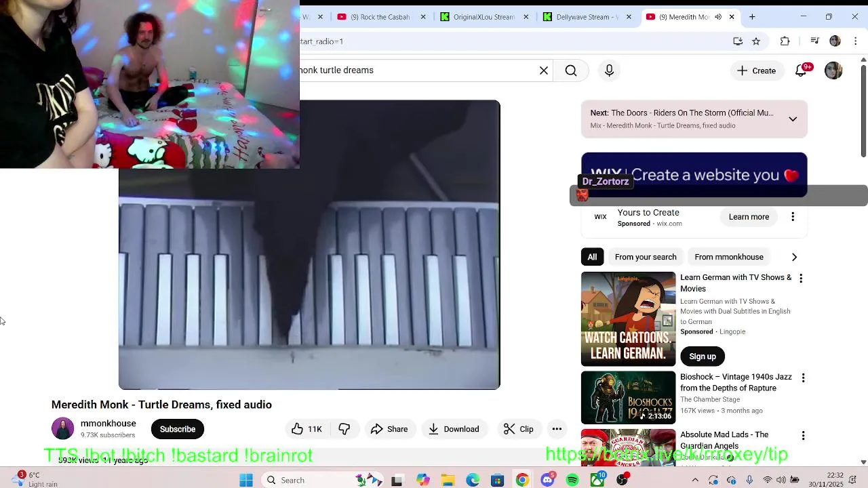Switch to the OriginalXLou Stream tab
Image resolution: width=868 pixels, height=488 pixels.
(x=484, y=17)
